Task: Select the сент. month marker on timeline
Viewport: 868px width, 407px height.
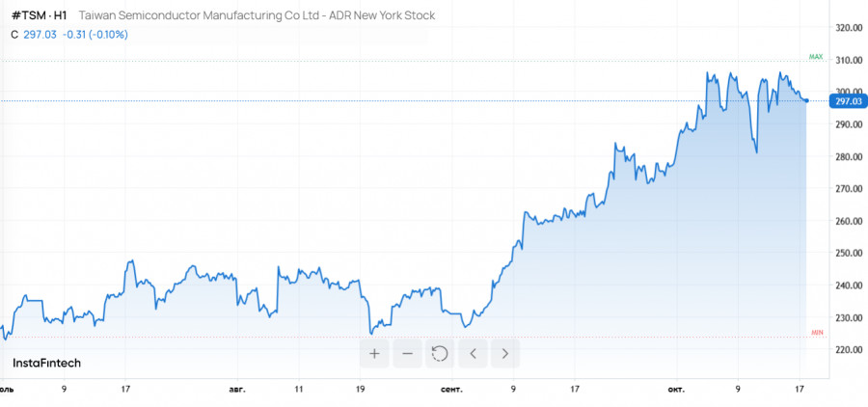Action: pyautogui.click(x=450, y=390)
